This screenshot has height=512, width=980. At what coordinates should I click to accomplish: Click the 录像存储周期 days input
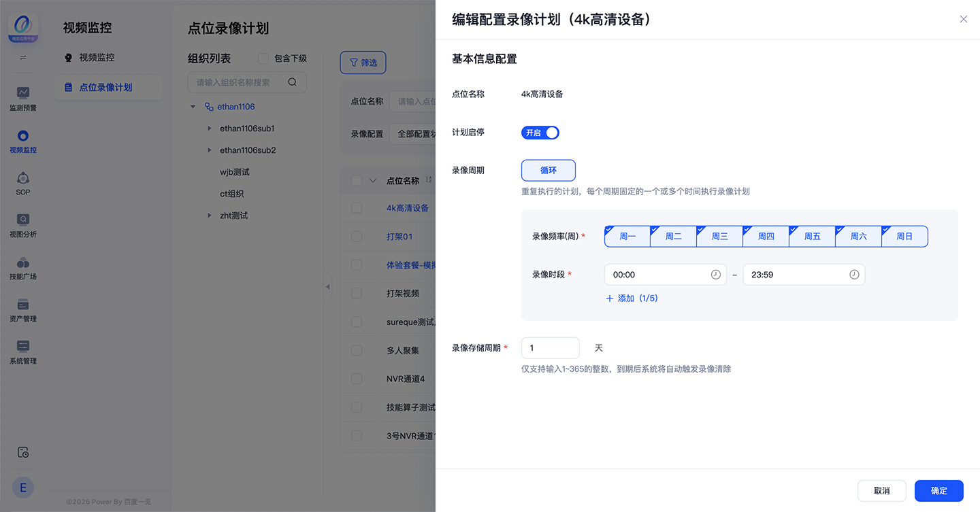click(x=551, y=348)
